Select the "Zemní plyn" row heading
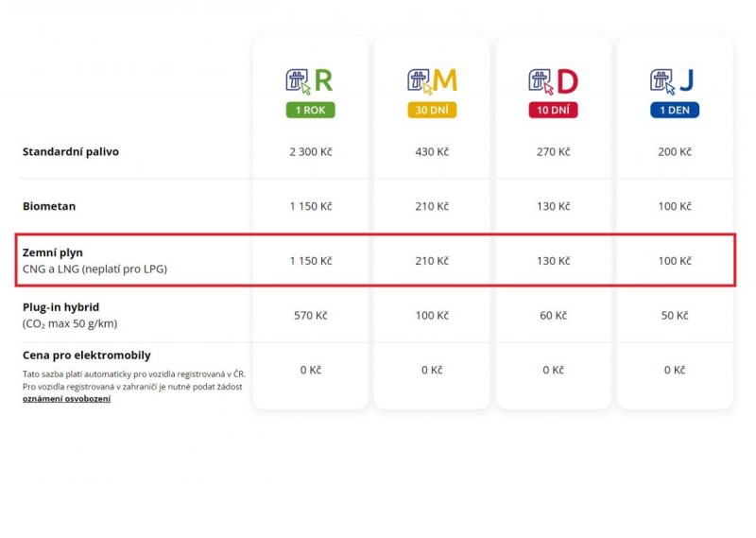This screenshot has height=538, width=756. (x=52, y=252)
